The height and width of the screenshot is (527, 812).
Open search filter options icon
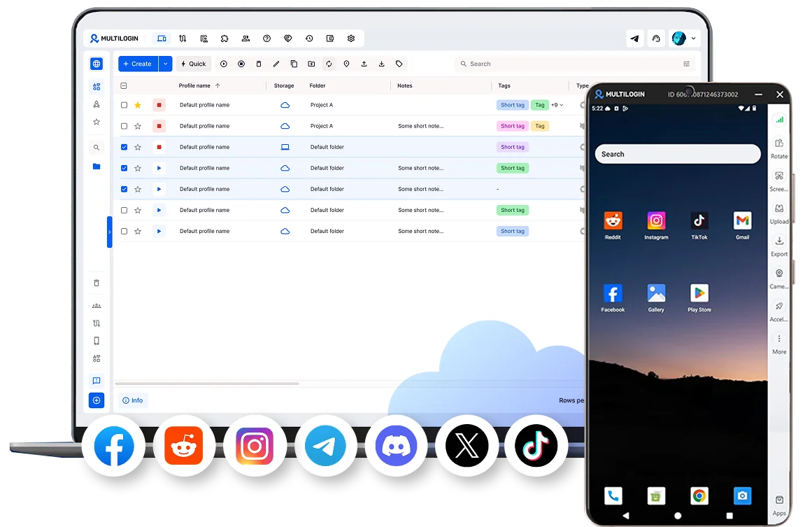click(687, 64)
